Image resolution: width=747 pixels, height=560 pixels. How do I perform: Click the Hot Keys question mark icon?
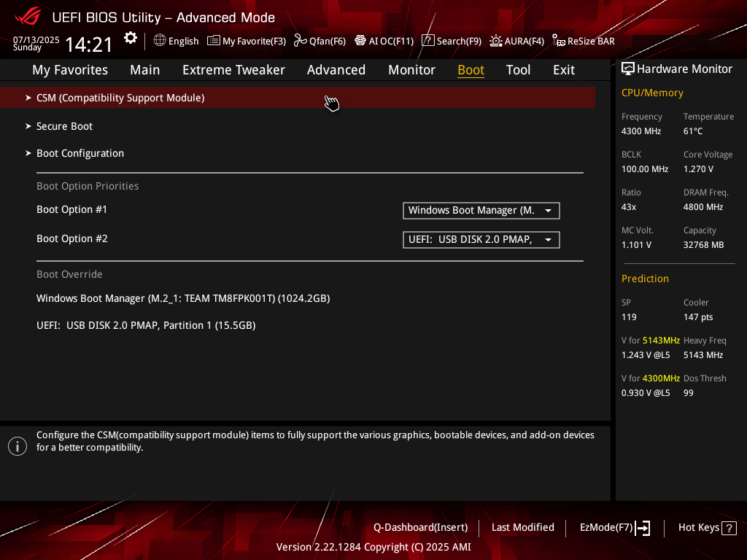[729, 528]
